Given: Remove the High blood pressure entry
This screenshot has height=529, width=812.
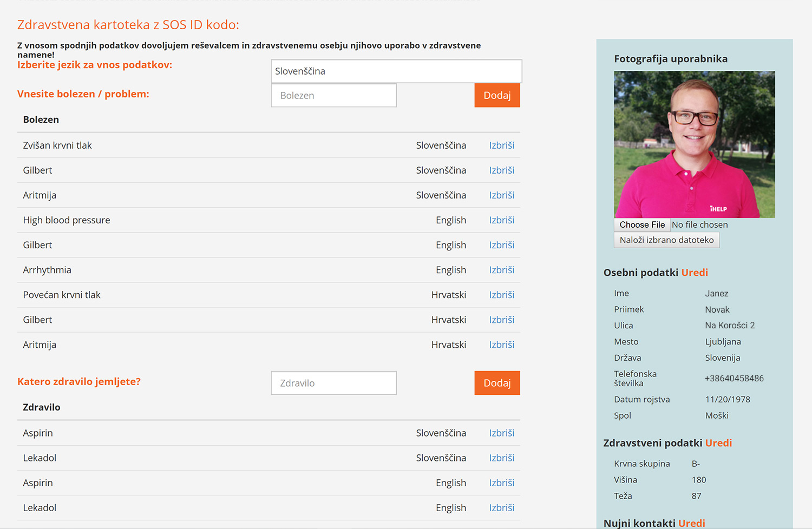Looking at the screenshot, I should click(501, 220).
